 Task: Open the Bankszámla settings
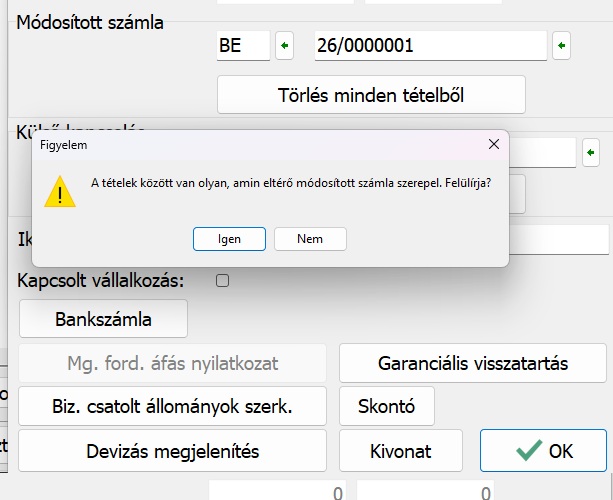[103, 320]
